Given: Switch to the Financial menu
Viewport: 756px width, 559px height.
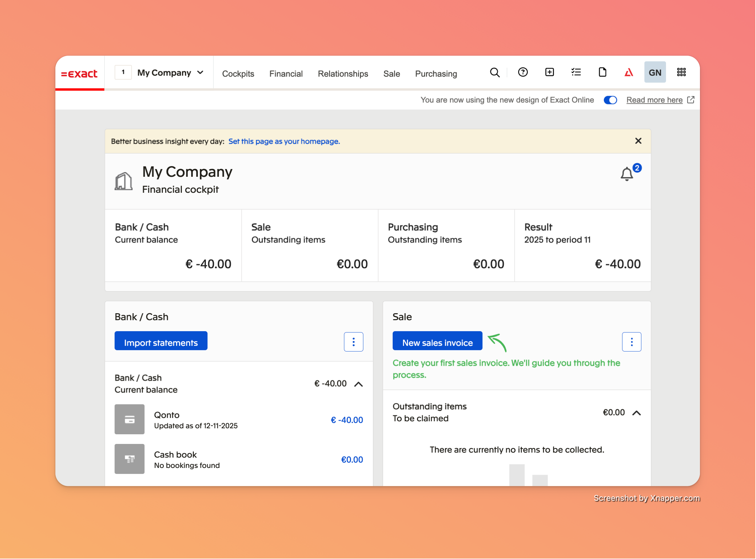Looking at the screenshot, I should pyautogui.click(x=286, y=73).
